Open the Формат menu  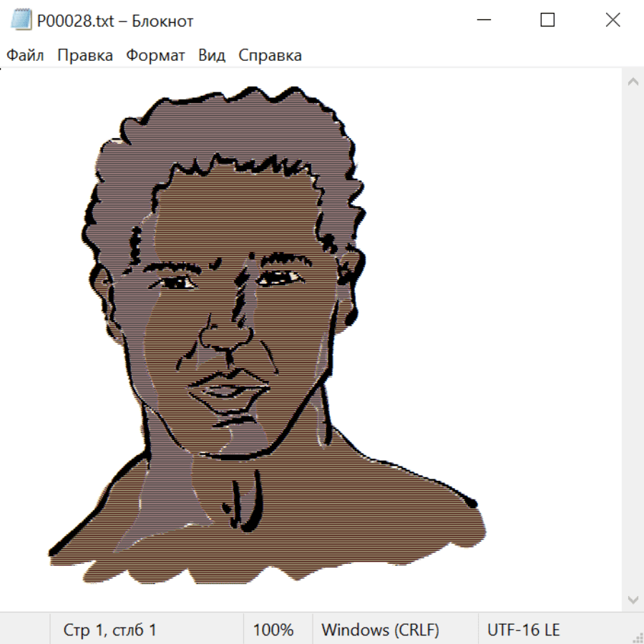pos(155,56)
